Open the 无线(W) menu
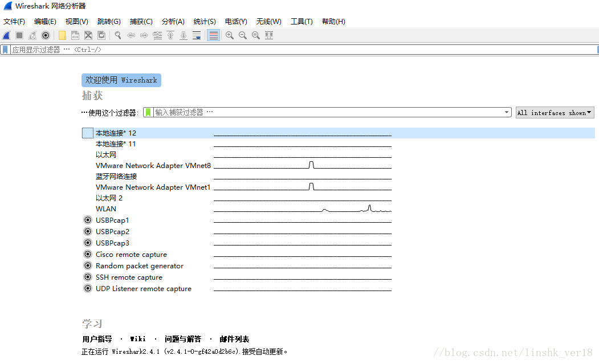Image resolution: width=599 pixels, height=364 pixels. pos(269,22)
